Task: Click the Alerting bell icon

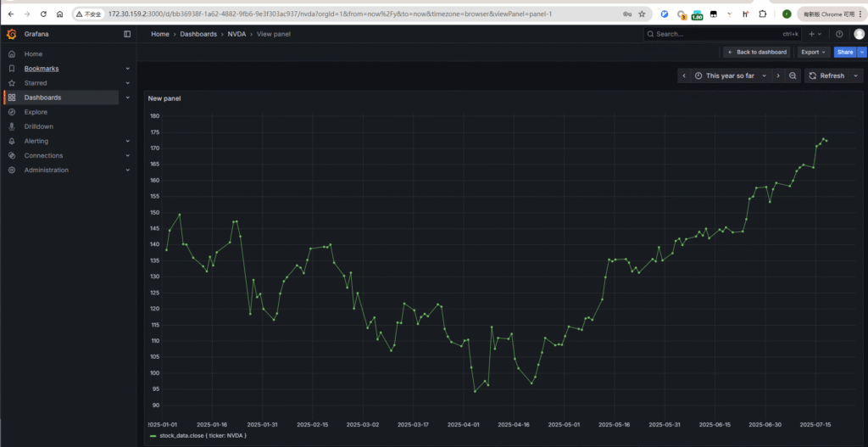Action: [12, 141]
